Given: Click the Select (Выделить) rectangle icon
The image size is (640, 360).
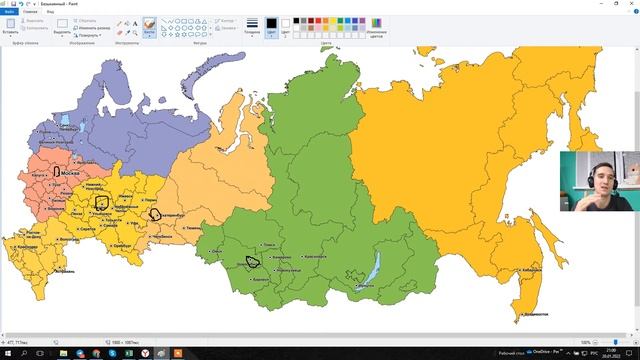Looking at the screenshot, I should pyautogui.click(x=62, y=24).
